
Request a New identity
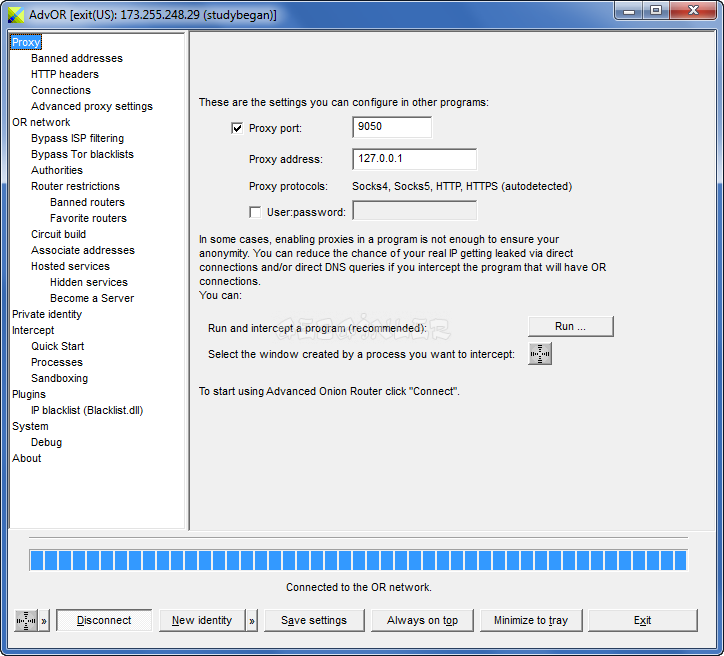click(202, 620)
